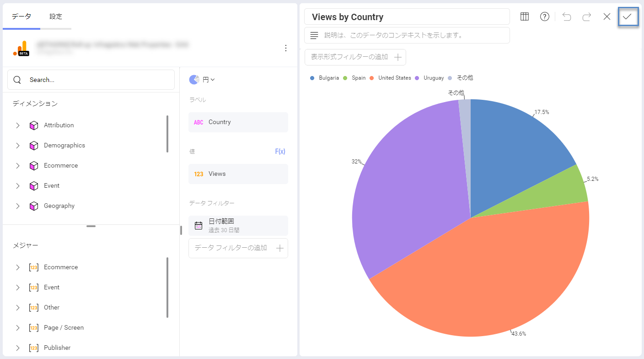
Task: Click the Page / Screen measure 123 icon
Action: click(34, 328)
